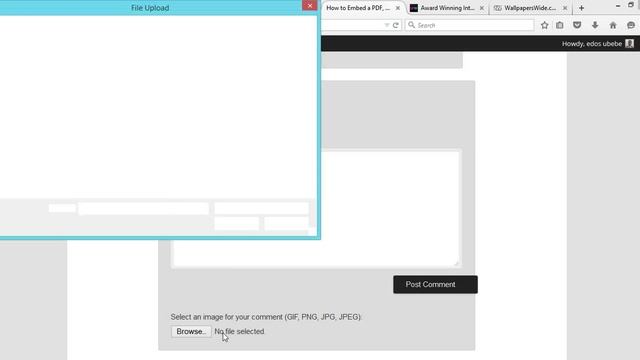Click inside the comment text area
640x360 pixels.
pos(316,208)
